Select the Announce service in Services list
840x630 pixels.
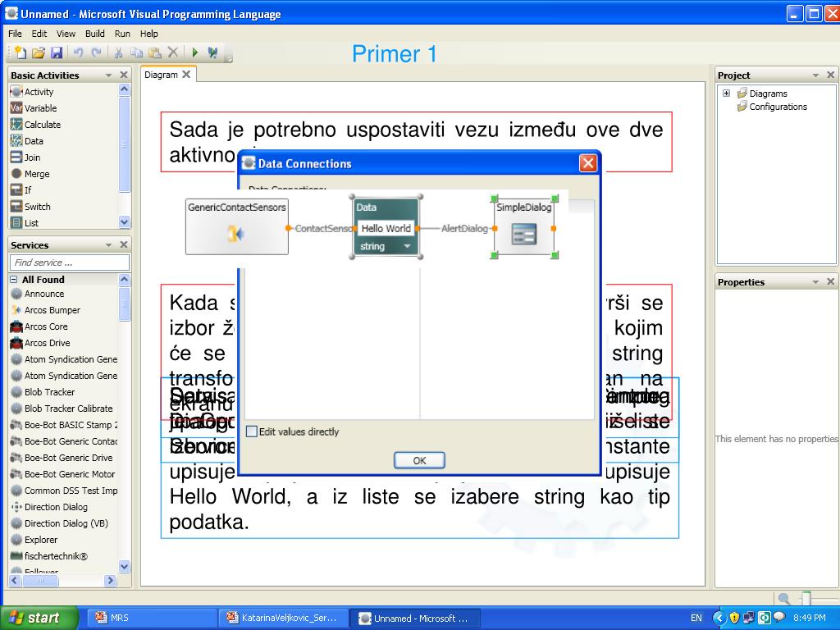coord(38,294)
